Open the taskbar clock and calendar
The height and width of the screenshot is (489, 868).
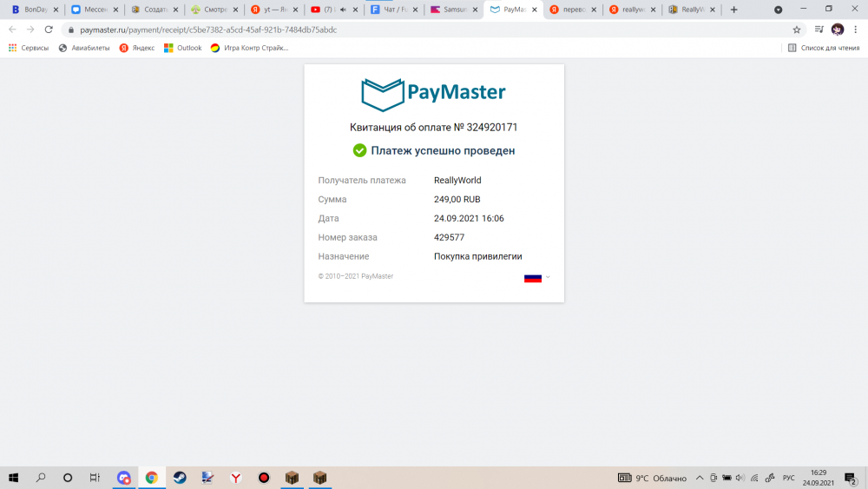coord(819,478)
